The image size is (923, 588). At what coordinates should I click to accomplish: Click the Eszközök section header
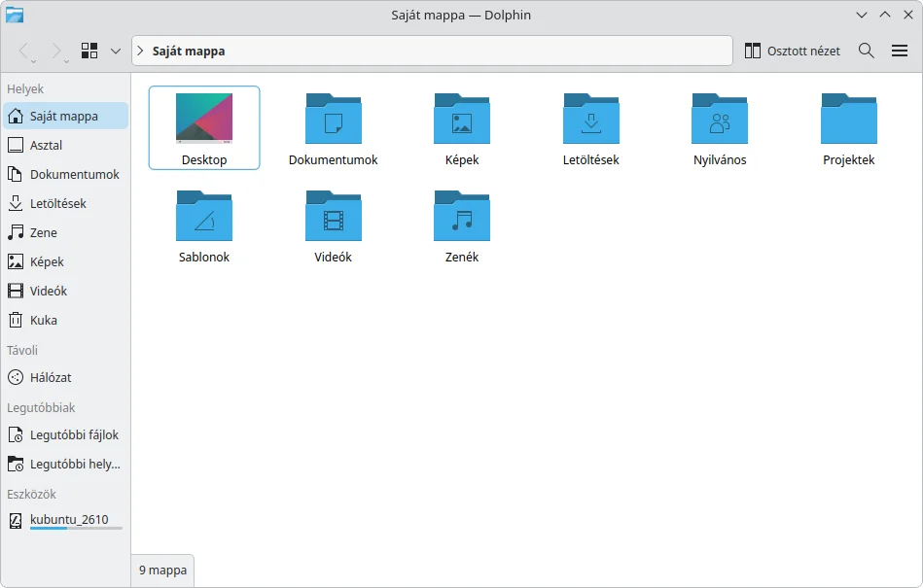(x=31, y=494)
